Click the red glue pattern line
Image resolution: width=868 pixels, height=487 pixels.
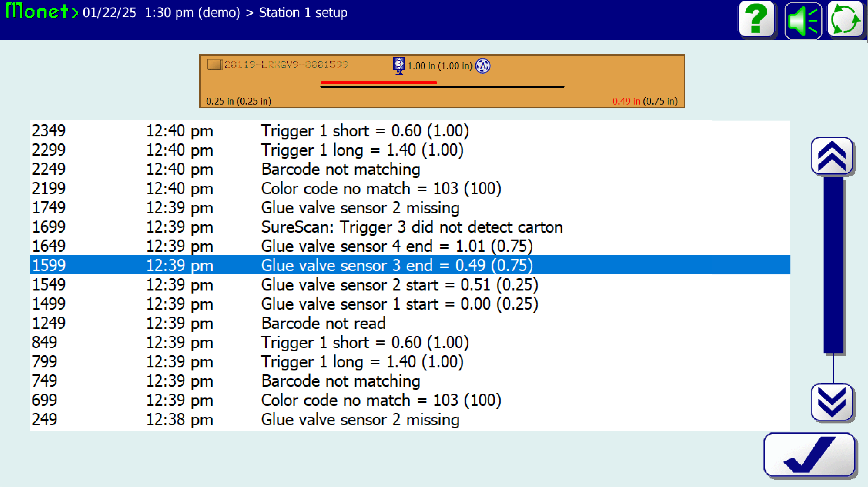[379, 82]
